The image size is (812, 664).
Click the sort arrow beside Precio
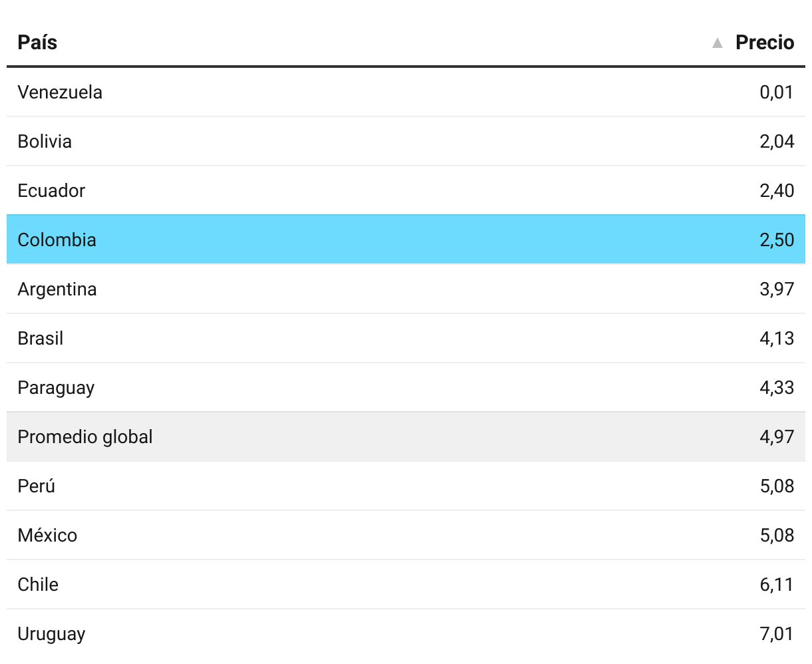coord(717,43)
